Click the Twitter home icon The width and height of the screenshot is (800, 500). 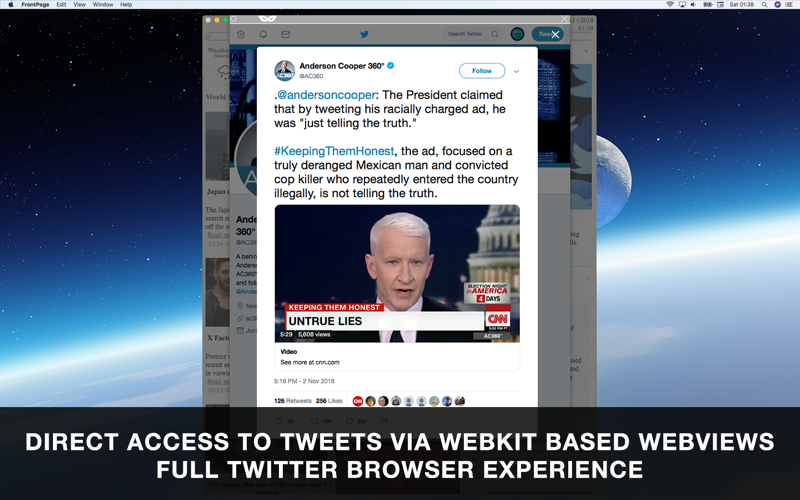coord(241,35)
